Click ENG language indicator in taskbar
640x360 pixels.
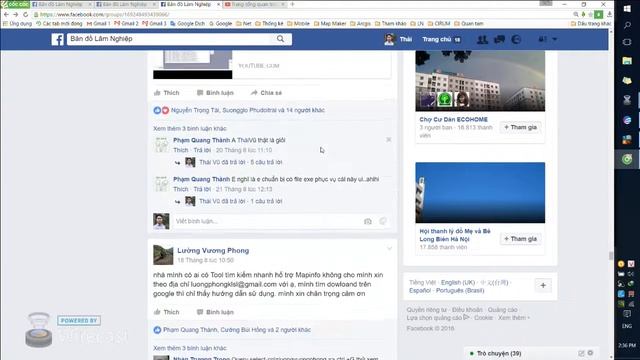627,326
